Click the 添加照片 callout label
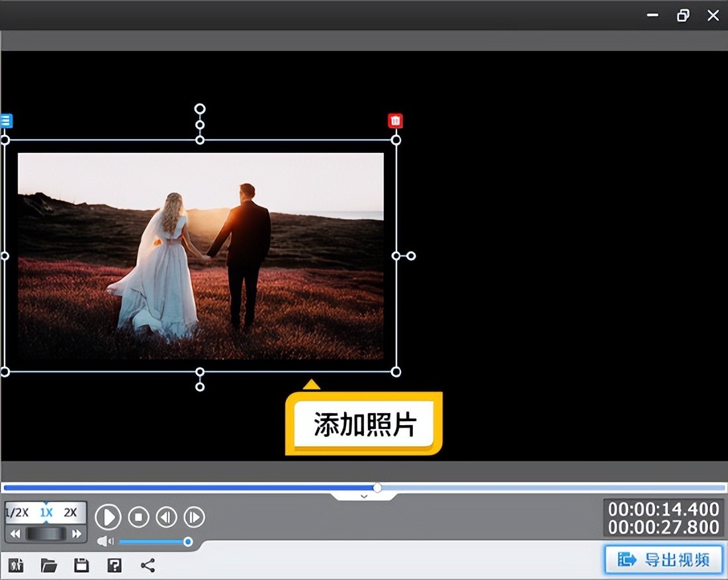728x580 pixels. (364, 424)
